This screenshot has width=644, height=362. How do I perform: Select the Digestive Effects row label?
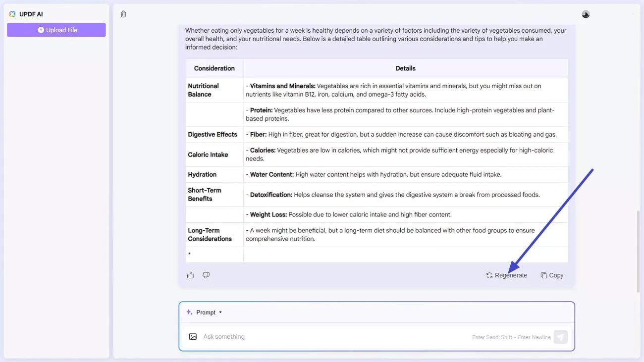[213, 134]
